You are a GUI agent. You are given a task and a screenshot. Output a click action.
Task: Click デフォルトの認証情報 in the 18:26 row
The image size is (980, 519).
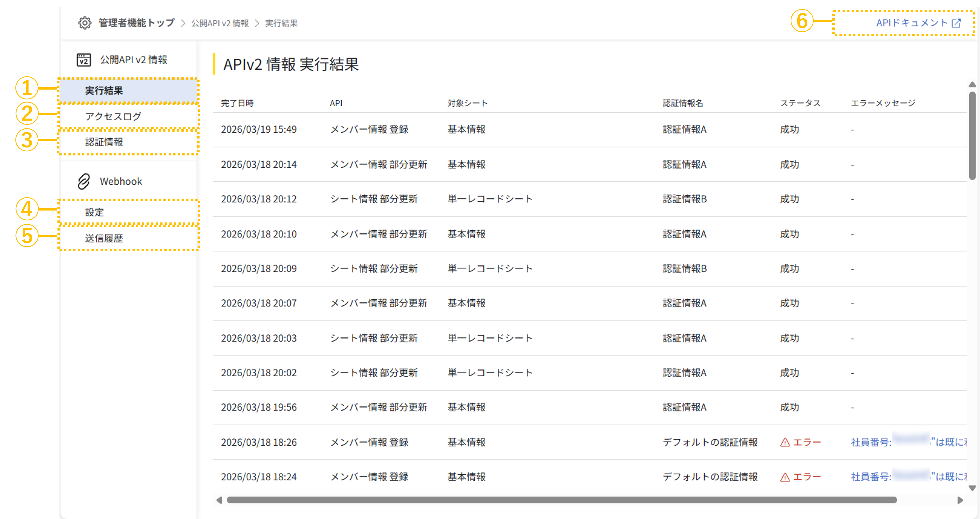pyautogui.click(x=710, y=442)
